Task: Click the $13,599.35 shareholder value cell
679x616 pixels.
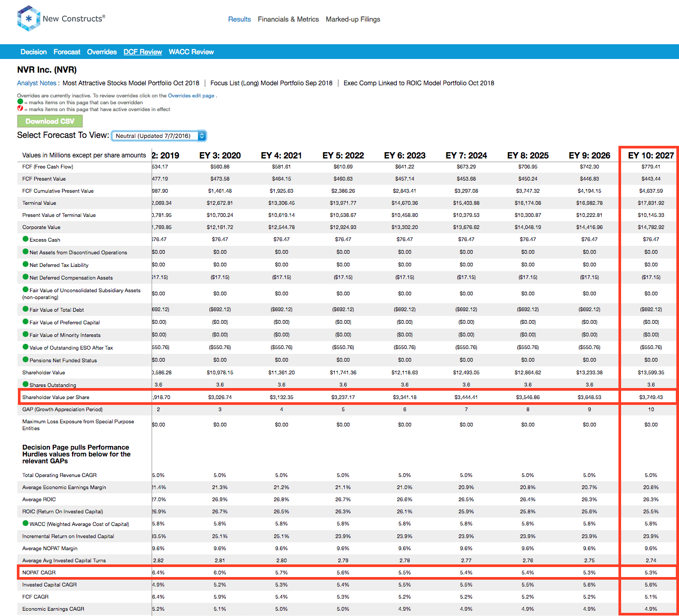Action: [x=651, y=372]
